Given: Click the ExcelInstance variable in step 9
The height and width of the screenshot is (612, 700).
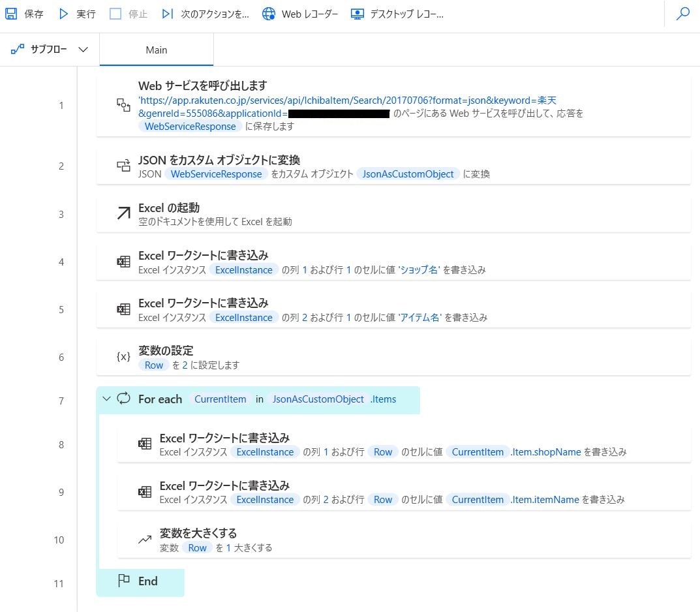Looking at the screenshot, I should 265,500.
